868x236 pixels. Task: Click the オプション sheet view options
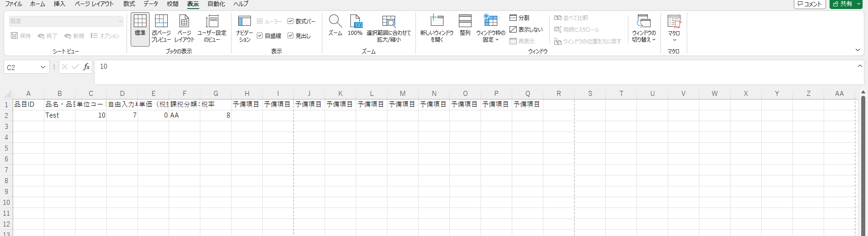105,36
